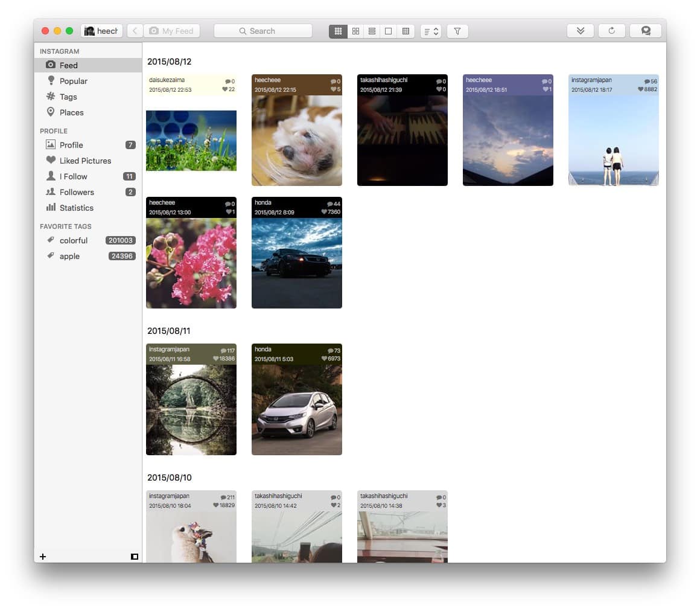Select the colorful favorite tag

[74, 240]
